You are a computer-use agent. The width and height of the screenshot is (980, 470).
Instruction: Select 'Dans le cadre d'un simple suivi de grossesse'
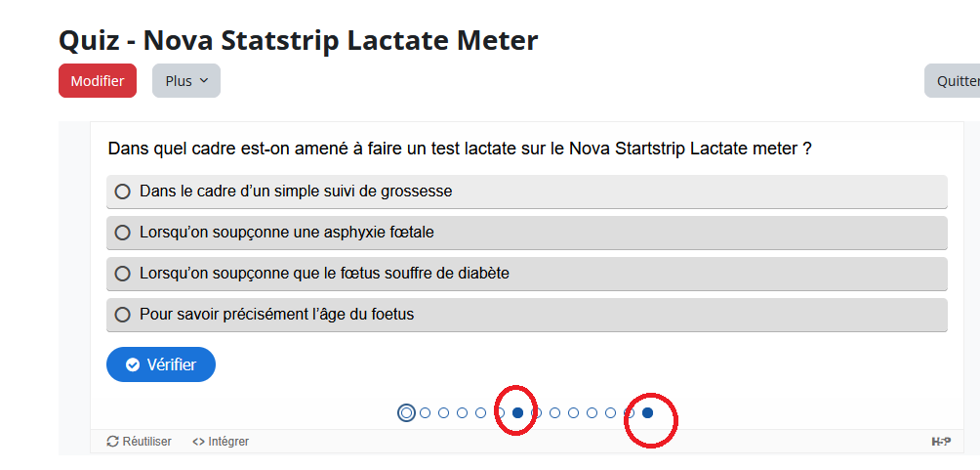(527, 192)
